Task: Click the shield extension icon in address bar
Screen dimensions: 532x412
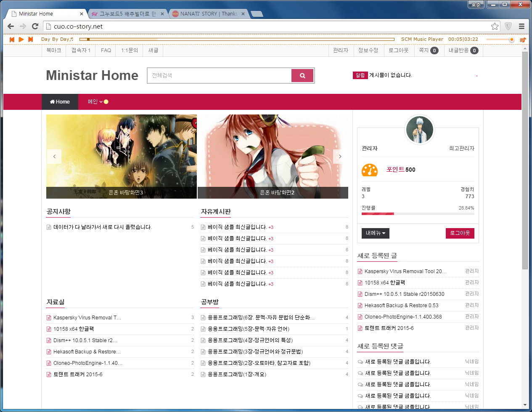Action: pyautogui.click(x=508, y=26)
